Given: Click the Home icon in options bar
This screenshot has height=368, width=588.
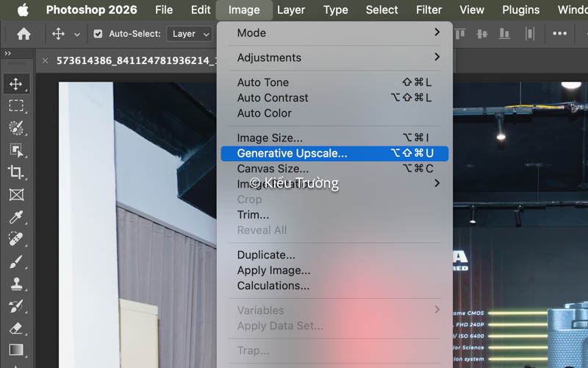Looking at the screenshot, I should click(x=24, y=34).
